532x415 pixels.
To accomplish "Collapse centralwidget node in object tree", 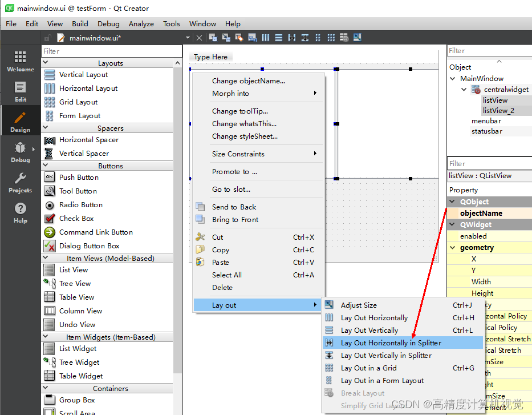I will tap(464, 89).
